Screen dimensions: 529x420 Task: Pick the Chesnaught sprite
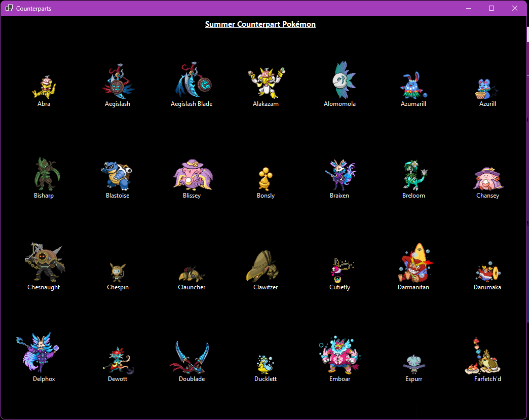point(45,262)
